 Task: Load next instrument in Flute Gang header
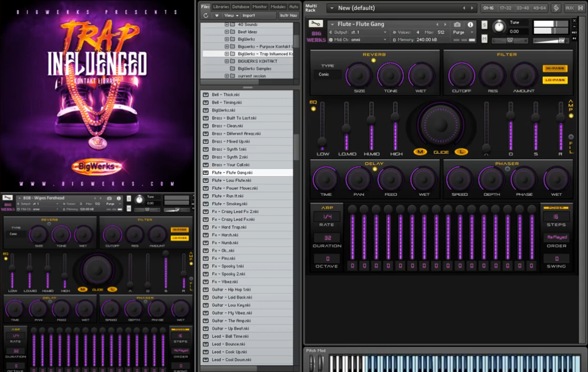pyautogui.click(x=445, y=24)
